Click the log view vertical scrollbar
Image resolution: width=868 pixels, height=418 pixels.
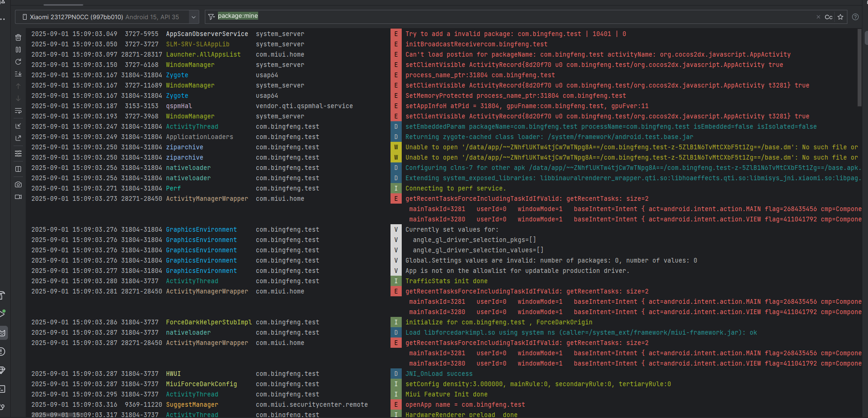click(x=860, y=68)
